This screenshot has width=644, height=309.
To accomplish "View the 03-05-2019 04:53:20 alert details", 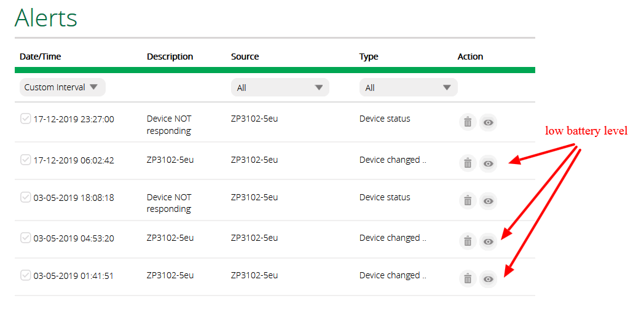I will pyautogui.click(x=488, y=241).
